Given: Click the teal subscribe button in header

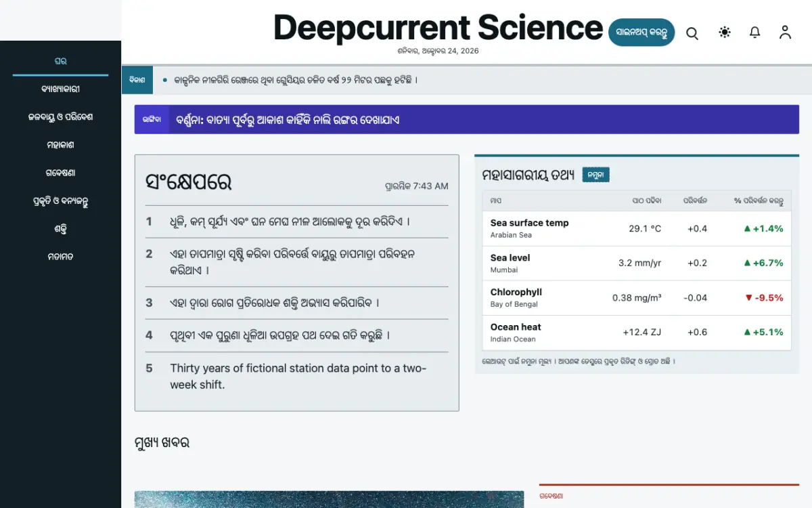Looking at the screenshot, I should click(641, 33).
